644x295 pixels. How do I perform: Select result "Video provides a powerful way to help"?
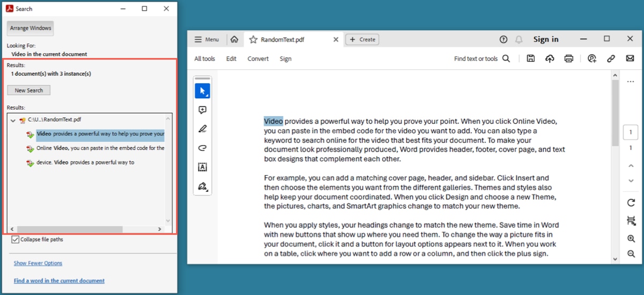(100, 133)
